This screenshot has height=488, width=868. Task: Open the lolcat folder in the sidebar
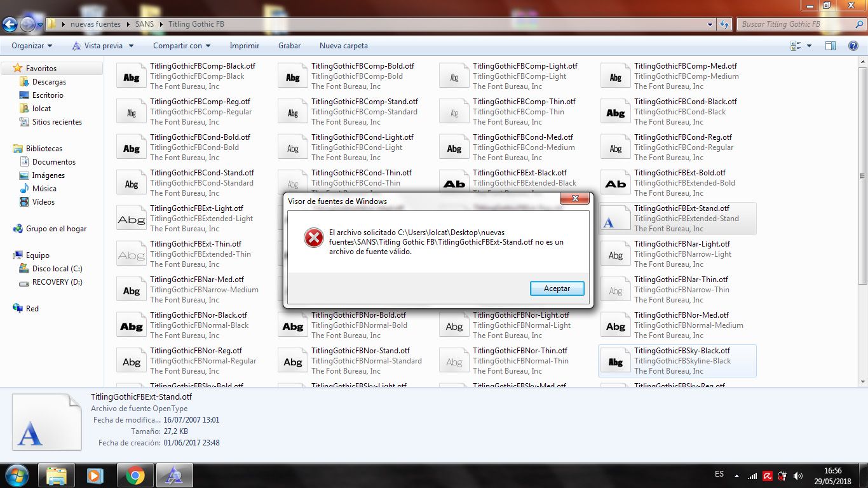coord(41,109)
